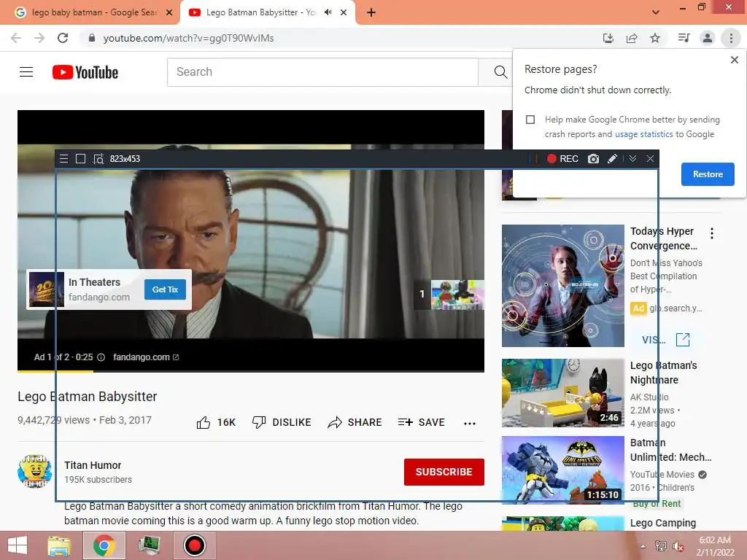The width and height of the screenshot is (747, 560).
Task: Open more actions ellipsis under video
Action: coord(470,423)
